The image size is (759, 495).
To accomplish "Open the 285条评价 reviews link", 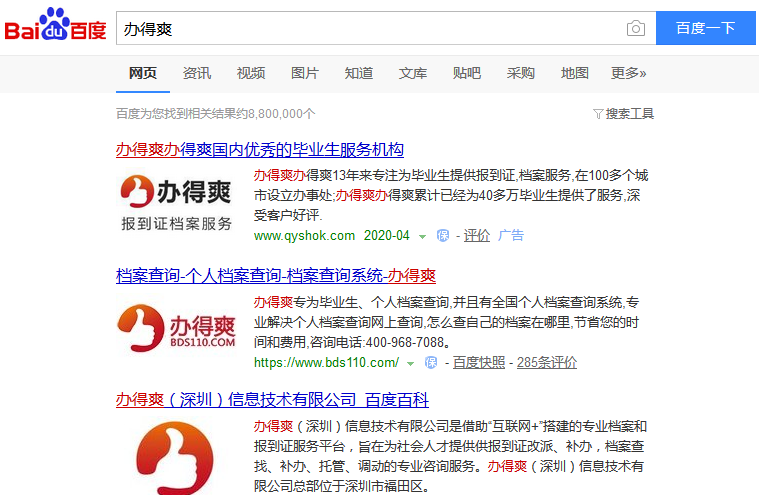I will pos(547,362).
